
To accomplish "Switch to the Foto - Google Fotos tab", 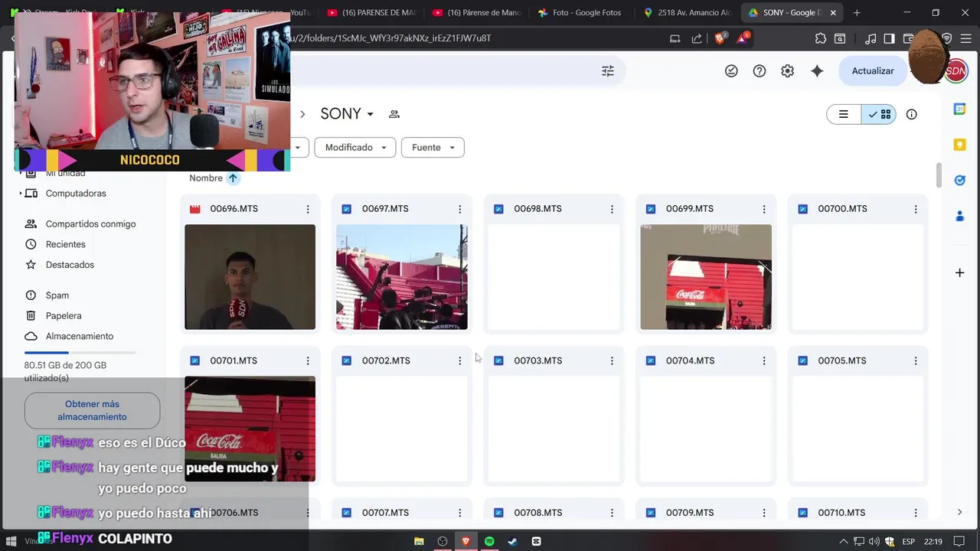I will [581, 12].
